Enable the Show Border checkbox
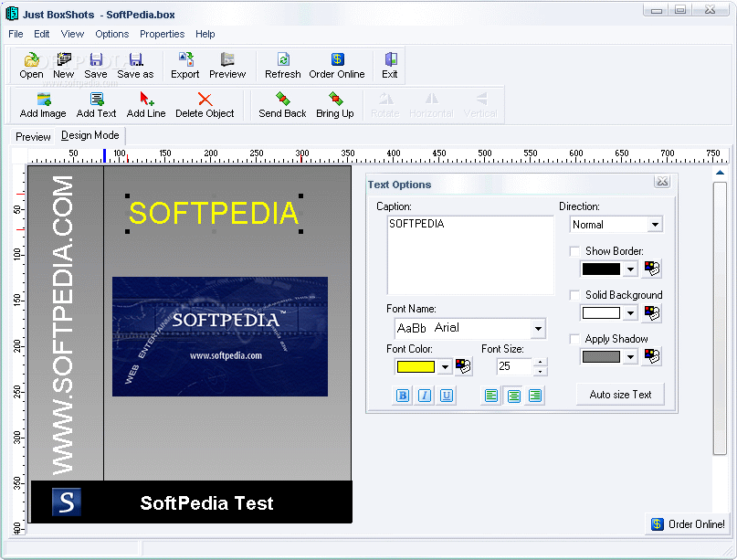The height and width of the screenshot is (560, 737). coord(574,251)
